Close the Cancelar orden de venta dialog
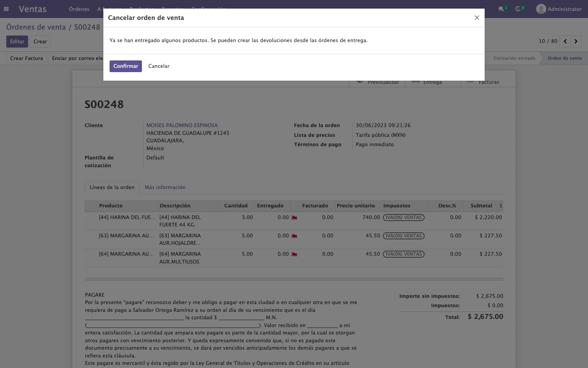Image resolution: width=588 pixels, height=368 pixels. [x=476, y=18]
